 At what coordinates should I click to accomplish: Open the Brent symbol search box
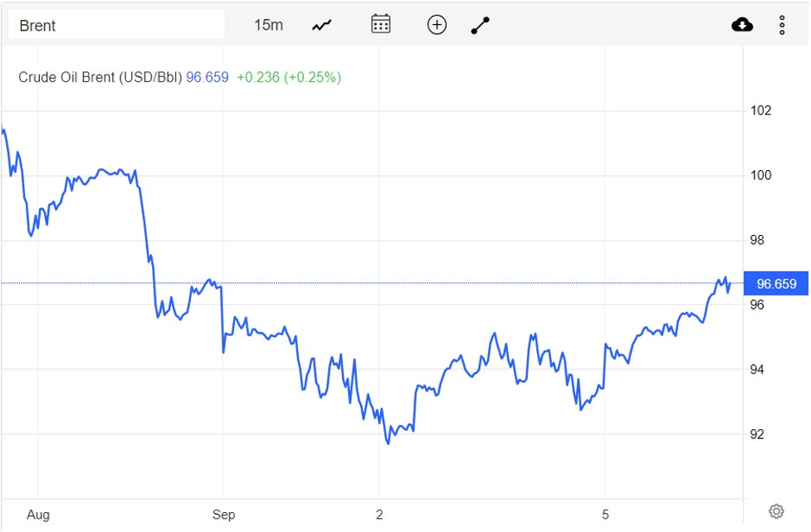[x=116, y=25]
